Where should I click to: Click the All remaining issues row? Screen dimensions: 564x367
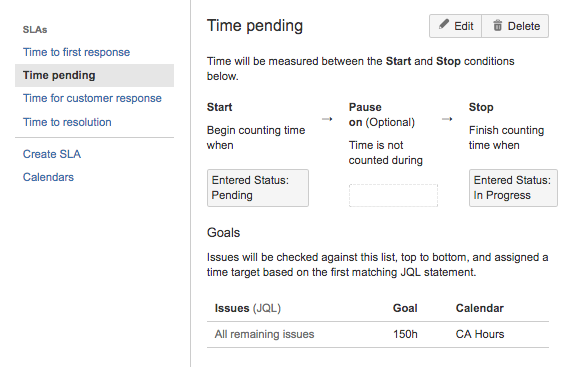tap(378, 335)
